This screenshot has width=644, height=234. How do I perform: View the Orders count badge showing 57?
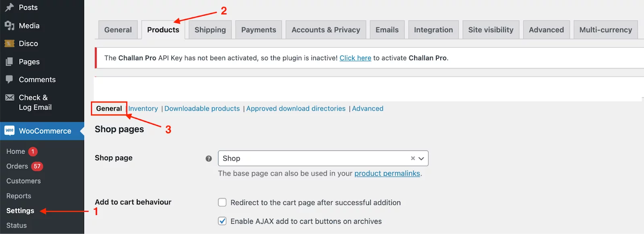pyautogui.click(x=37, y=166)
